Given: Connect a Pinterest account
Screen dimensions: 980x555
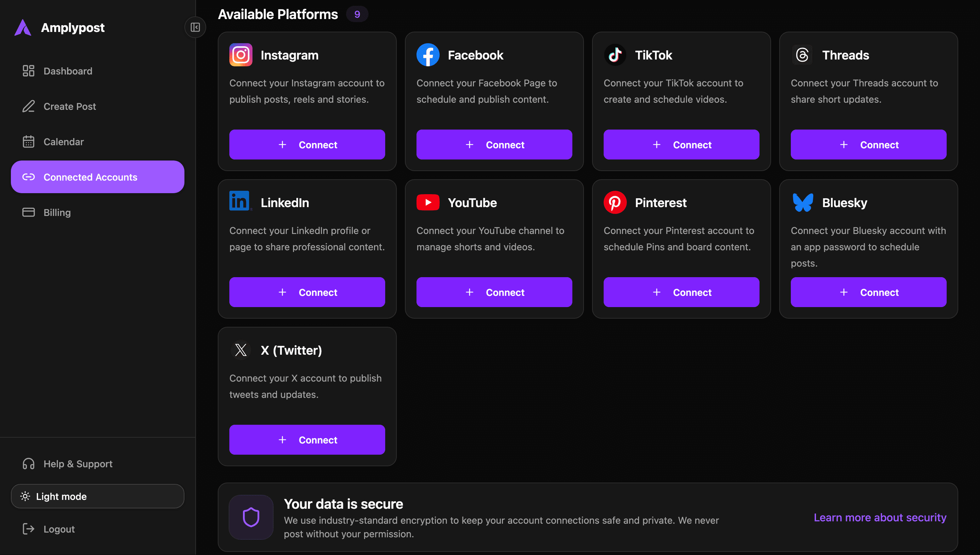Looking at the screenshot, I should point(682,292).
